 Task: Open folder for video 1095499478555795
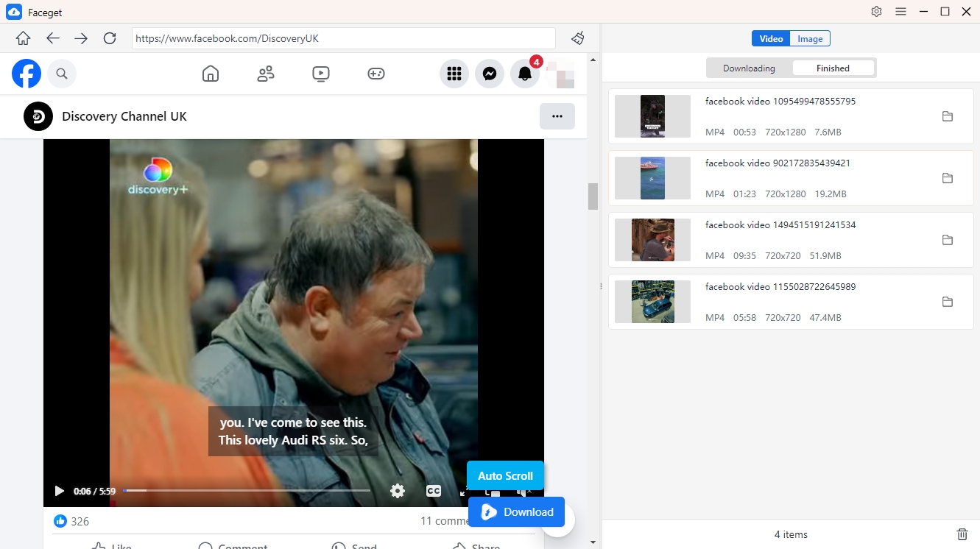(x=948, y=116)
